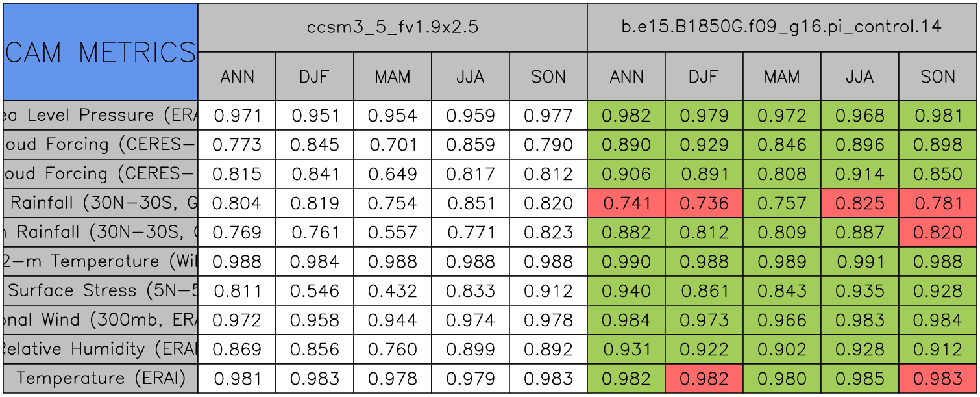Click the Temperature (ERAI) row label

pos(101,379)
